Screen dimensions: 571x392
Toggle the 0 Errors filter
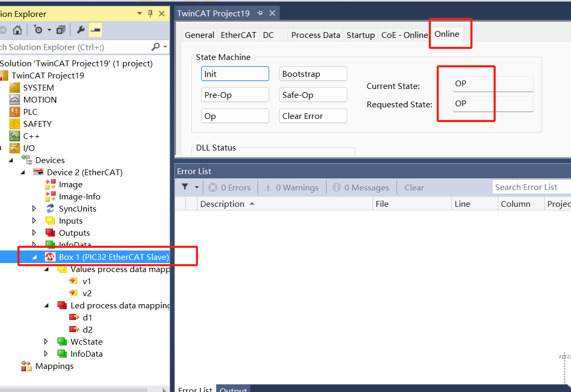(230, 188)
